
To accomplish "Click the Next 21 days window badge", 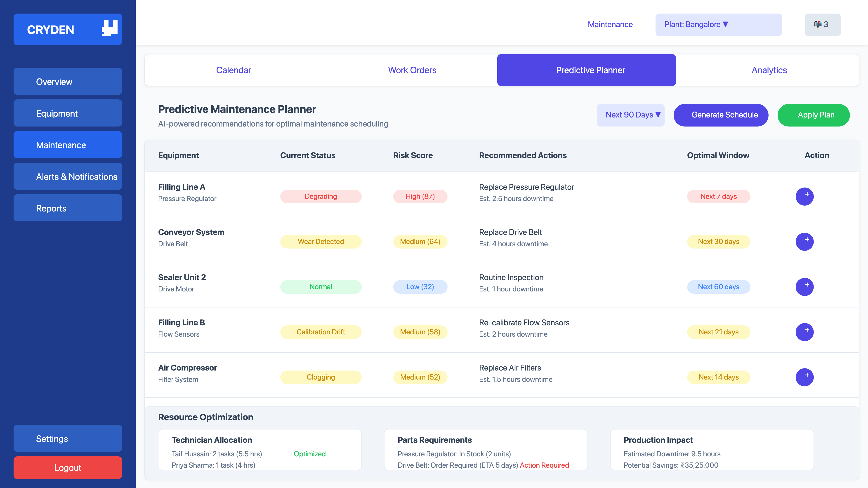I will click(x=718, y=332).
